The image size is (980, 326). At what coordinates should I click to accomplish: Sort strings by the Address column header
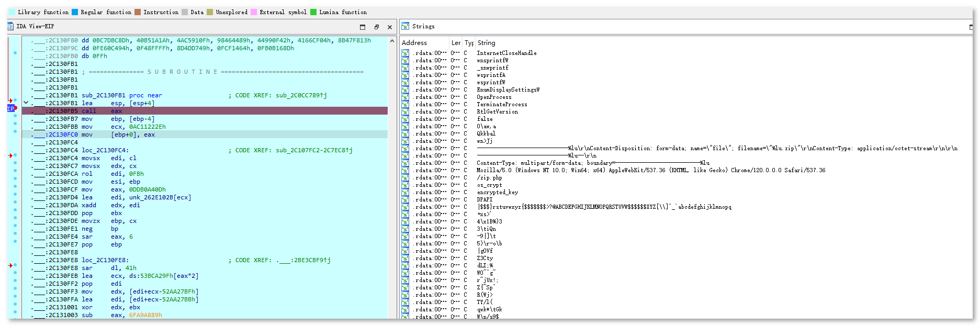coord(414,43)
